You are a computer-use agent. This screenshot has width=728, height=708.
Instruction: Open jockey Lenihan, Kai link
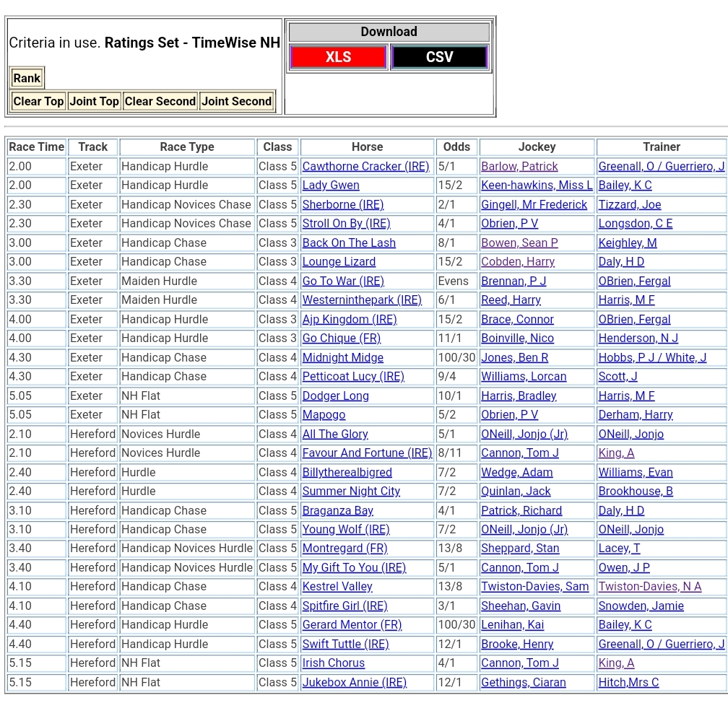(513, 625)
